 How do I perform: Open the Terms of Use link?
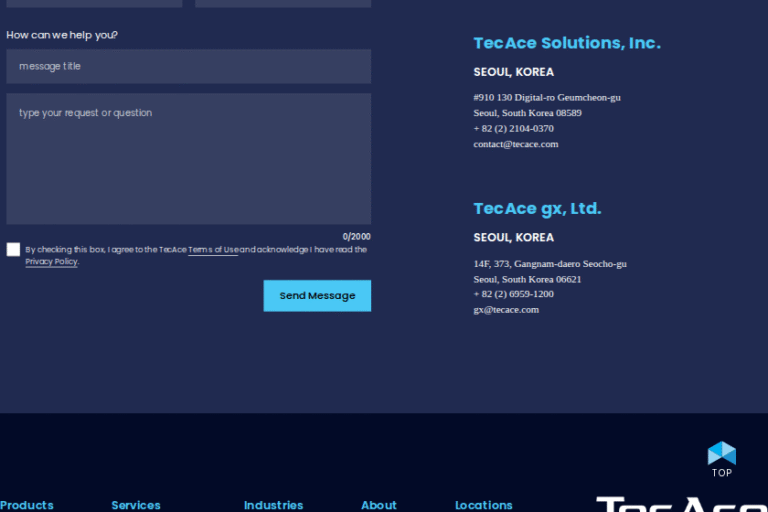click(212, 250)
